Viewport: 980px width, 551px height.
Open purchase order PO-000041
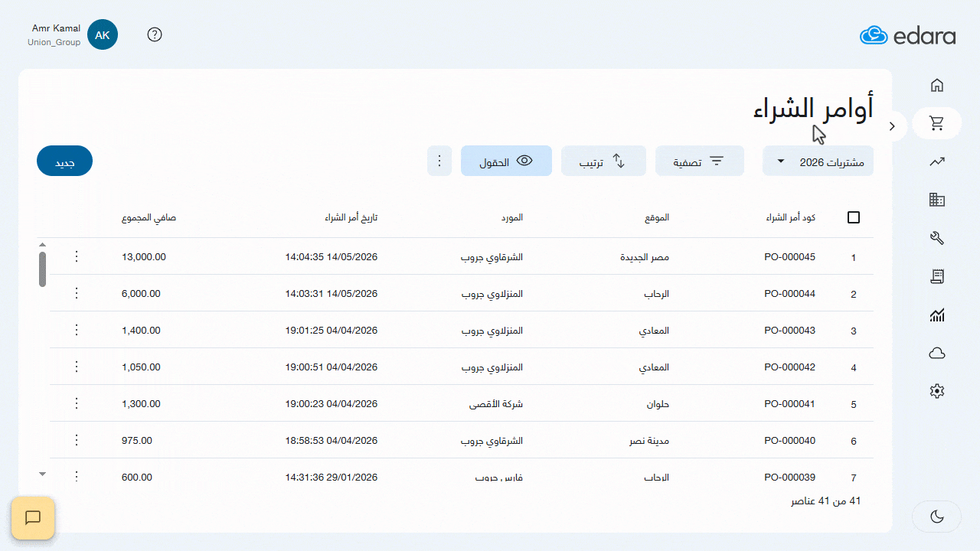pos(789,404)
